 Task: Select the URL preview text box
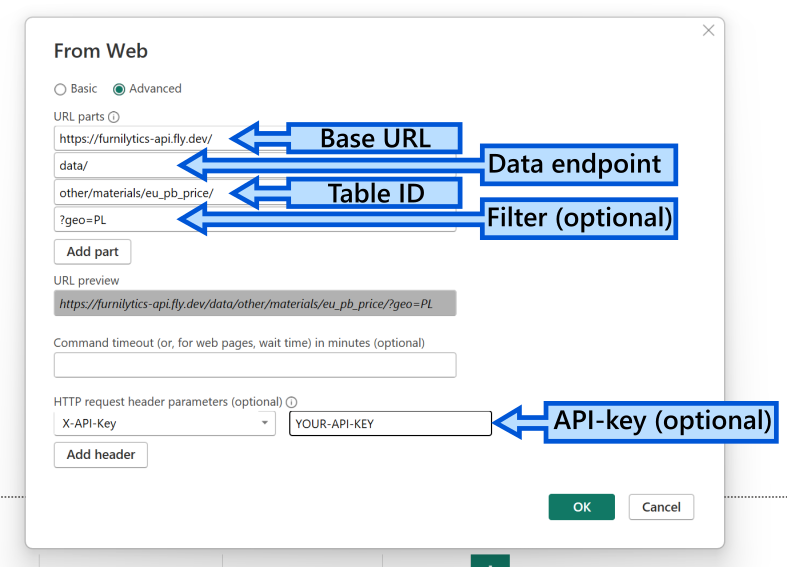(x=255, y=303)
